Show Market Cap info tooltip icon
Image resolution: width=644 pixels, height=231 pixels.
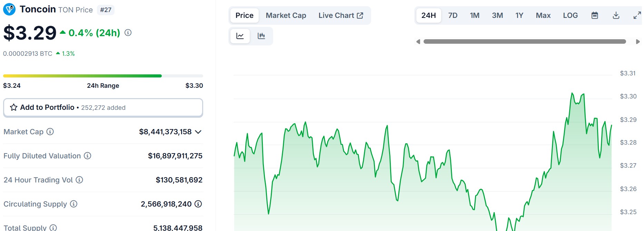point(50,132)
